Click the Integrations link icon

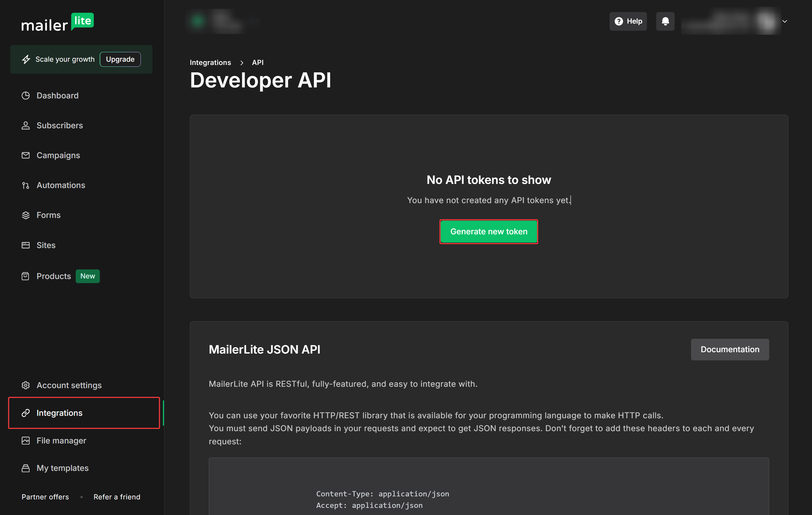coord(26,413)
